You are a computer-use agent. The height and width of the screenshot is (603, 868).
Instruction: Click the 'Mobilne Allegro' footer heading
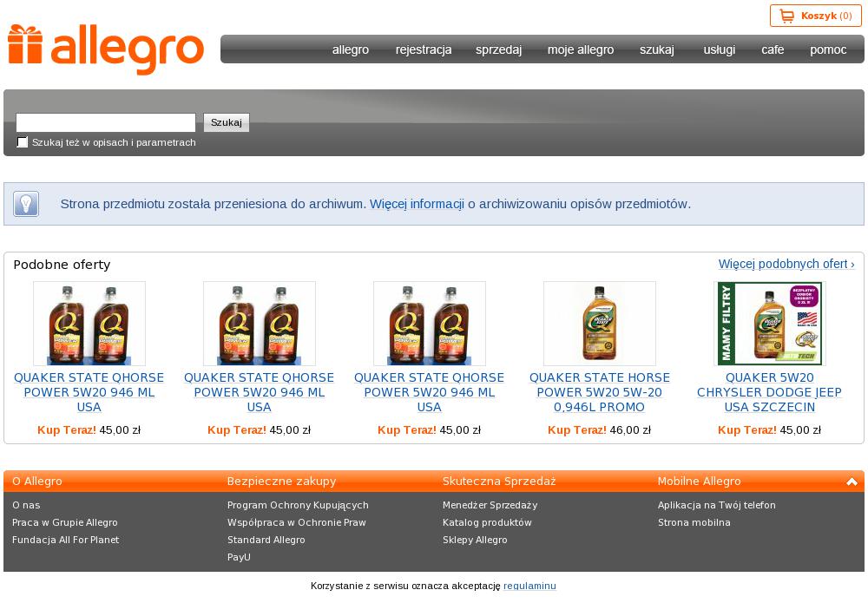coord(699,482)
